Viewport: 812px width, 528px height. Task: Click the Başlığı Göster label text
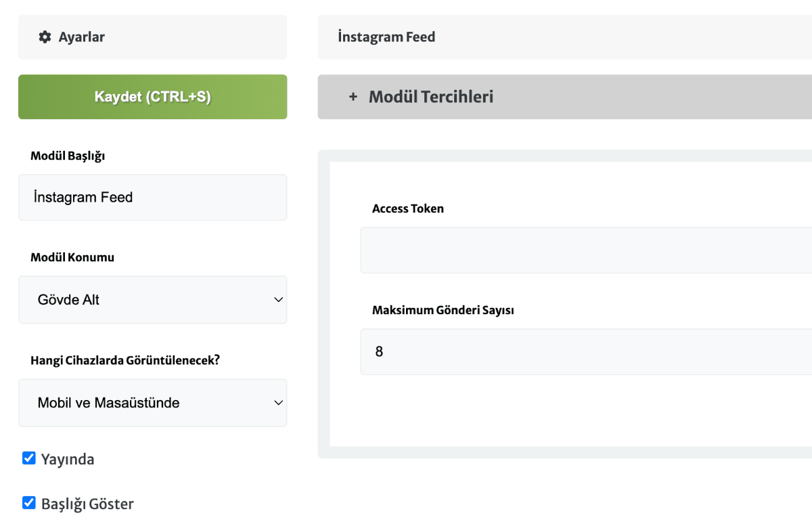(x=87, y=504)
